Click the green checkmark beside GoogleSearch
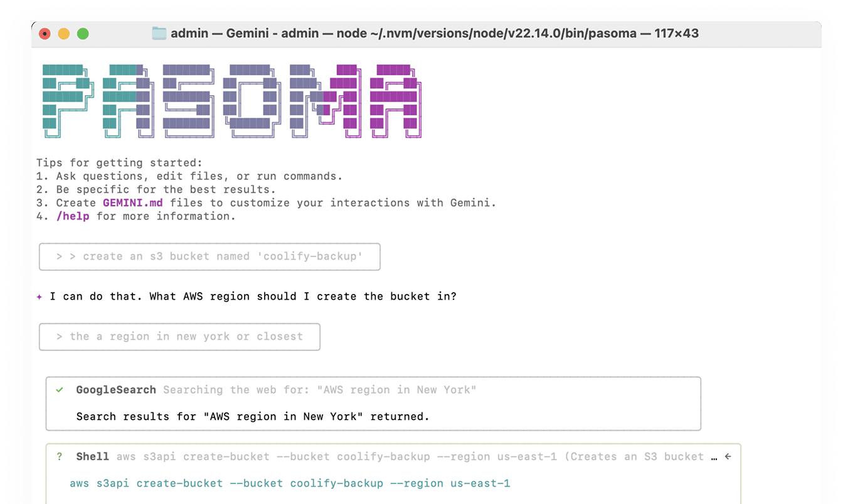The width and height of the screenshot is (843, 504). coord(60,389)
